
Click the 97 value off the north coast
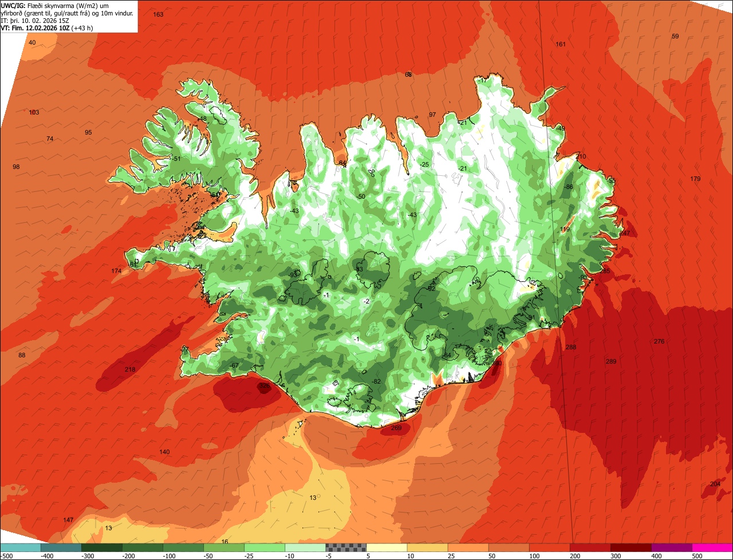(x=432, y=115)
